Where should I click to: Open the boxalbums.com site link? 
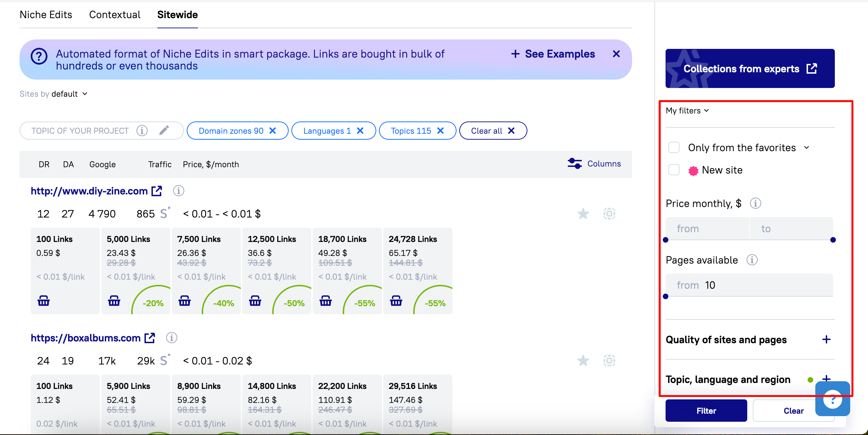click(86, 338)
